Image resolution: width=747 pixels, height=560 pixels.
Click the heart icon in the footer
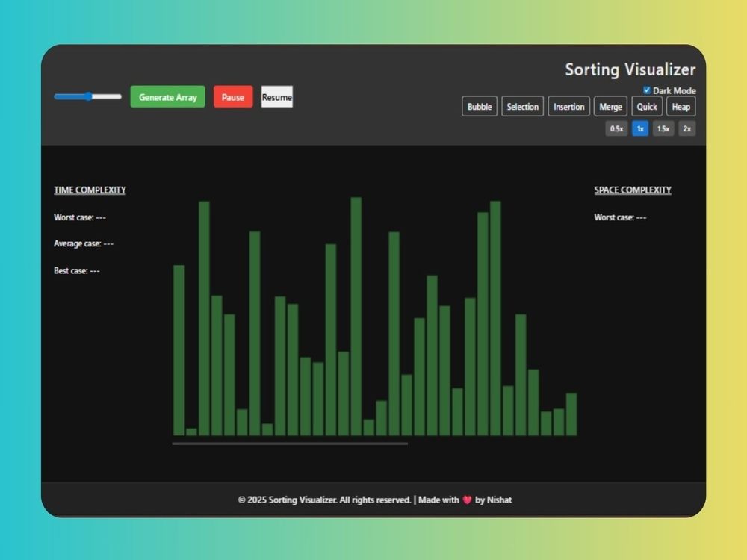(468, 500)
